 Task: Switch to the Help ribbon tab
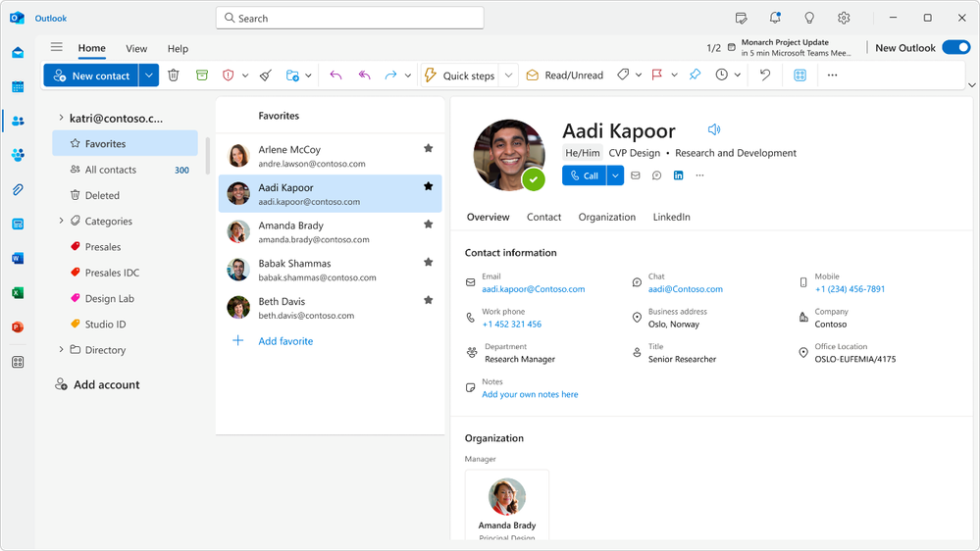(x=178, y=49)
